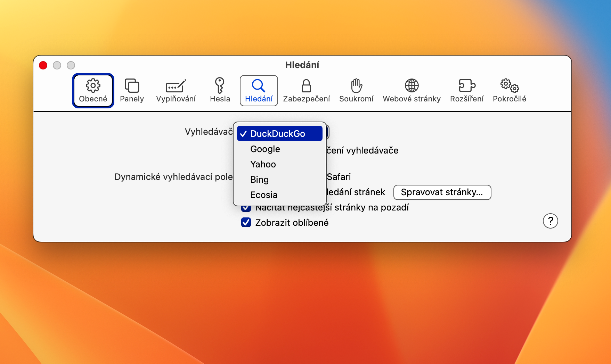Click the Spravovat stránky… button
611x364 pixels.
442,192
